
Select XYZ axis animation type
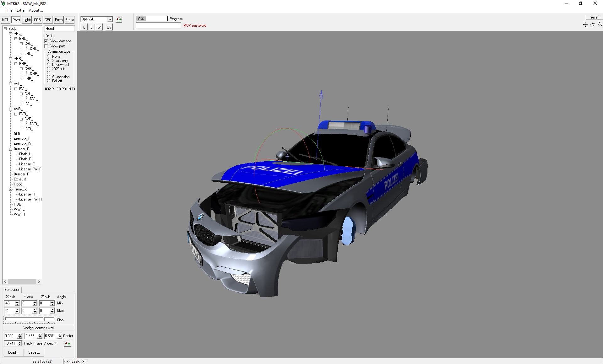(x=49, y=69)
